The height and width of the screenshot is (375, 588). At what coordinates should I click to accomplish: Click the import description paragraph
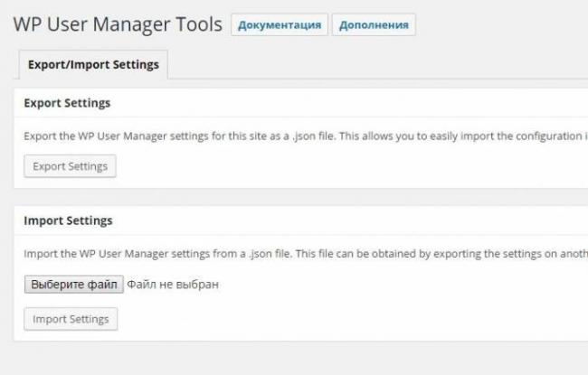(306, 254)
